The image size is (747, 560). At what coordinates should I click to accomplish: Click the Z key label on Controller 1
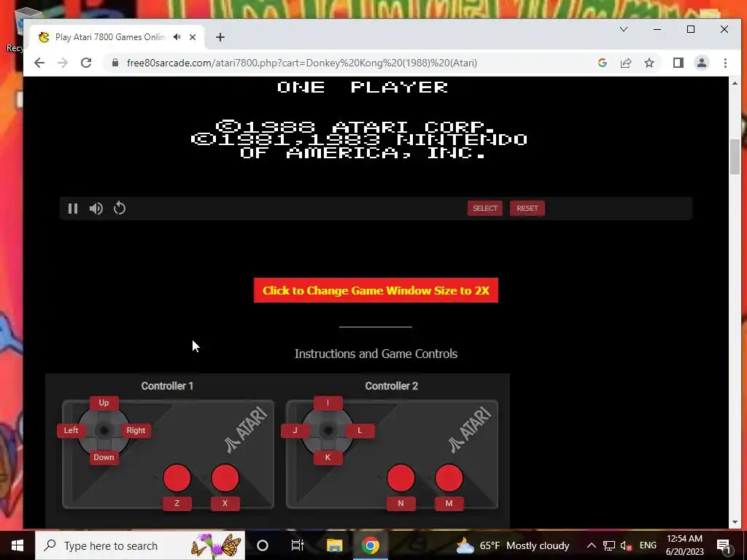pyautogui.click(x=177, y=503)
